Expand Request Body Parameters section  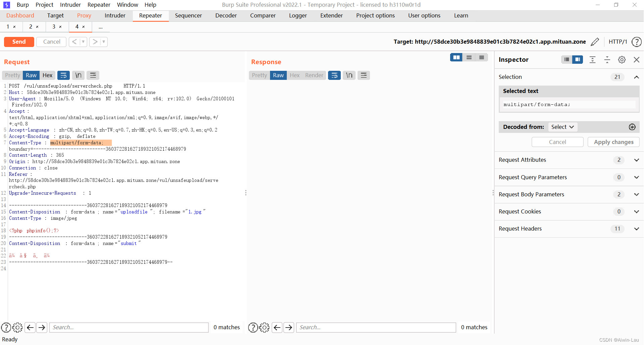click(x=636, y=194)
